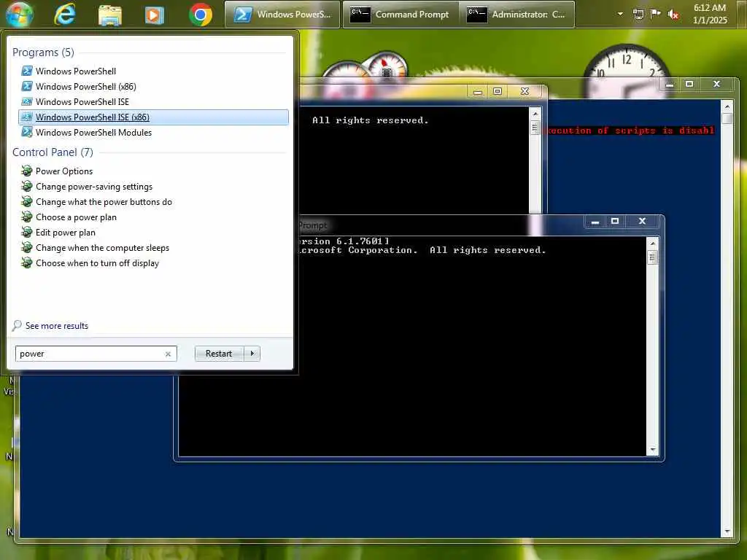This screenshot has width=747, height=560.
Task: Close the PowerShell window
Action: tap(716, 85)
